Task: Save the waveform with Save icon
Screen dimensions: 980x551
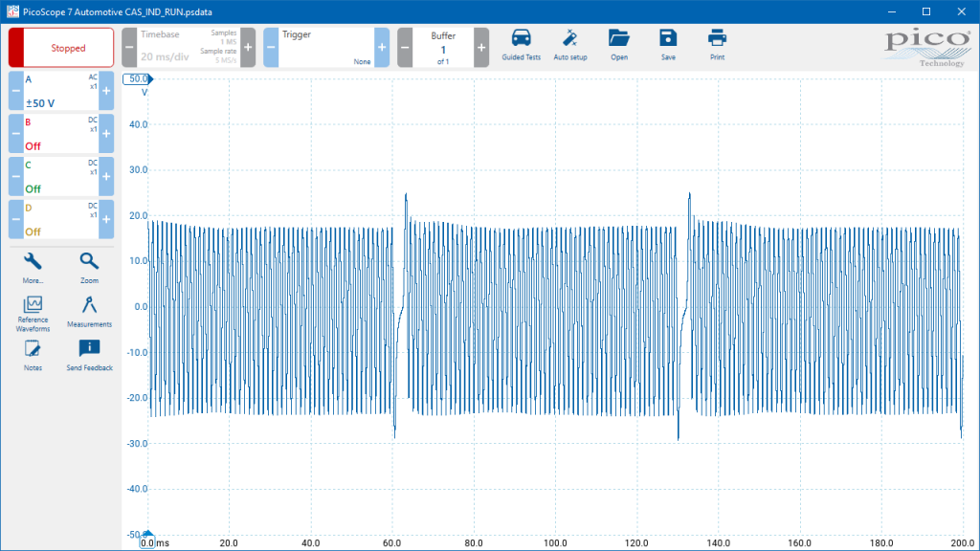Action: pos(668,46)
